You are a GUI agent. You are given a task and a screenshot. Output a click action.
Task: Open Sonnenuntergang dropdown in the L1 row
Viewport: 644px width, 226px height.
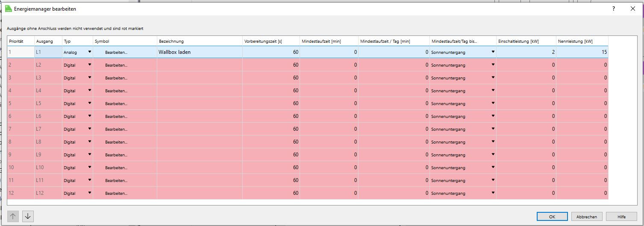[x=493, y=52]
